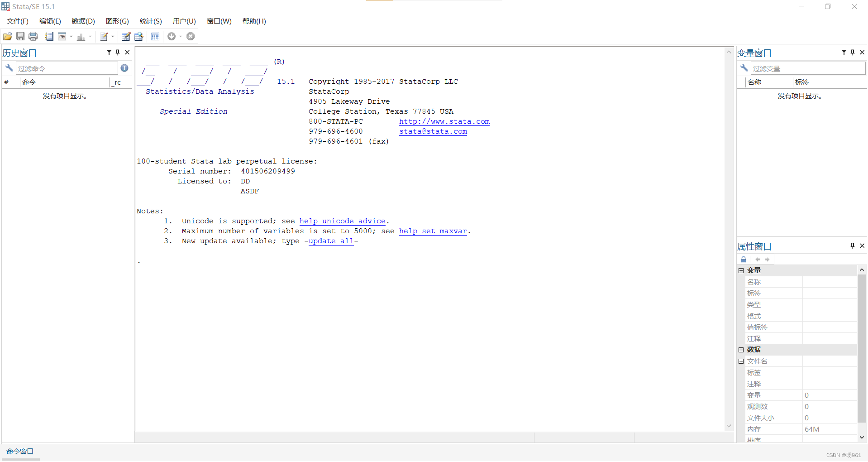This screenshot has height=462, width=868.
Task: Click wrench icon beside 过滤命令 field
Action: tap(9, 68)
